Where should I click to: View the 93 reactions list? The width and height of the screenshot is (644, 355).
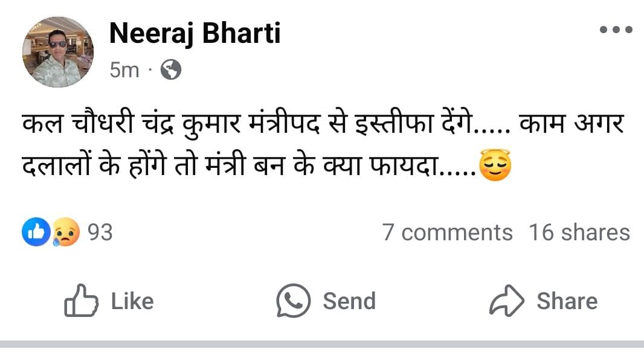point(100,232)
